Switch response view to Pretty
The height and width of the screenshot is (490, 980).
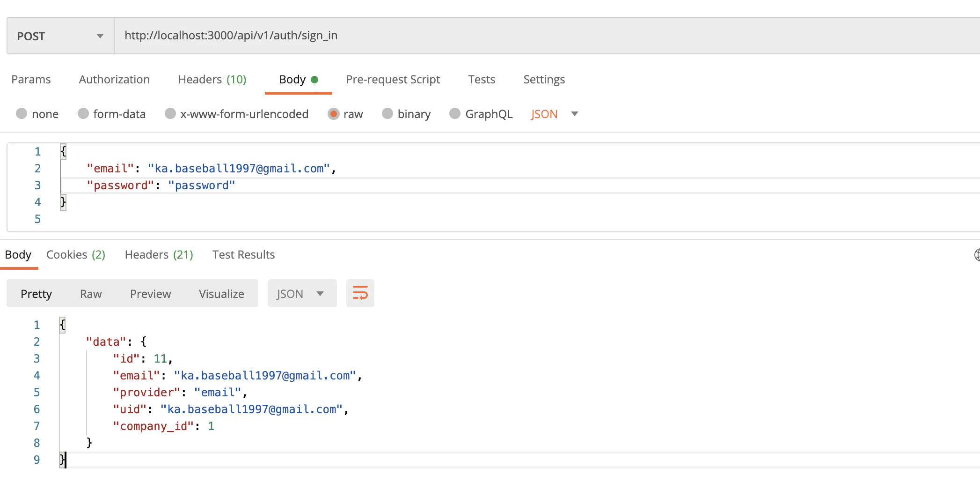[x=36, y=294]
